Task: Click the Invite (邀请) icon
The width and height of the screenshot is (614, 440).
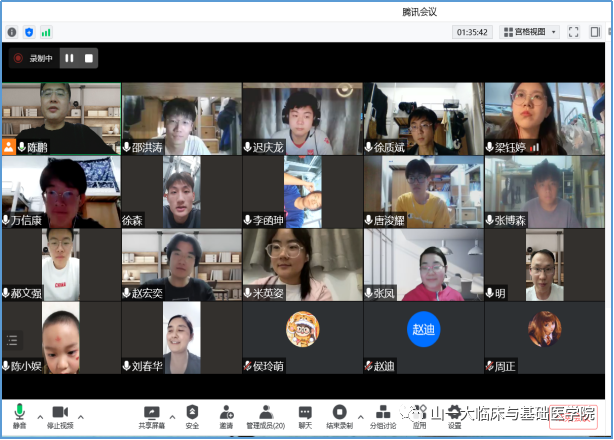Action: (x=227, y=415)
